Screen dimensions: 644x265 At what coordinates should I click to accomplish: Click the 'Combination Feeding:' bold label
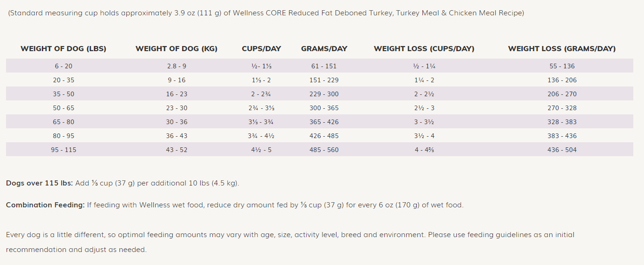pos(46,205)
